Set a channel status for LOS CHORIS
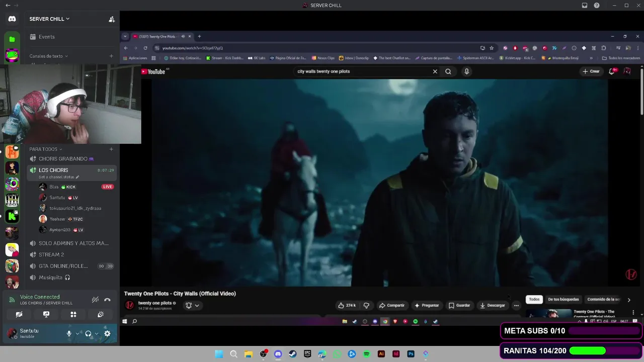Viewport: 644px width, 362px height. click(x=59, y=177)
